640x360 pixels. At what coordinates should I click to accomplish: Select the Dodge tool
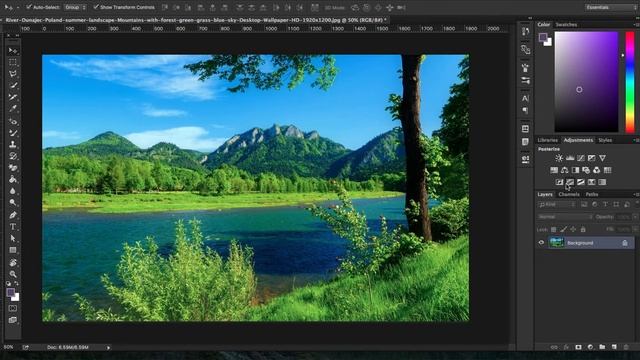pos(13,202)
